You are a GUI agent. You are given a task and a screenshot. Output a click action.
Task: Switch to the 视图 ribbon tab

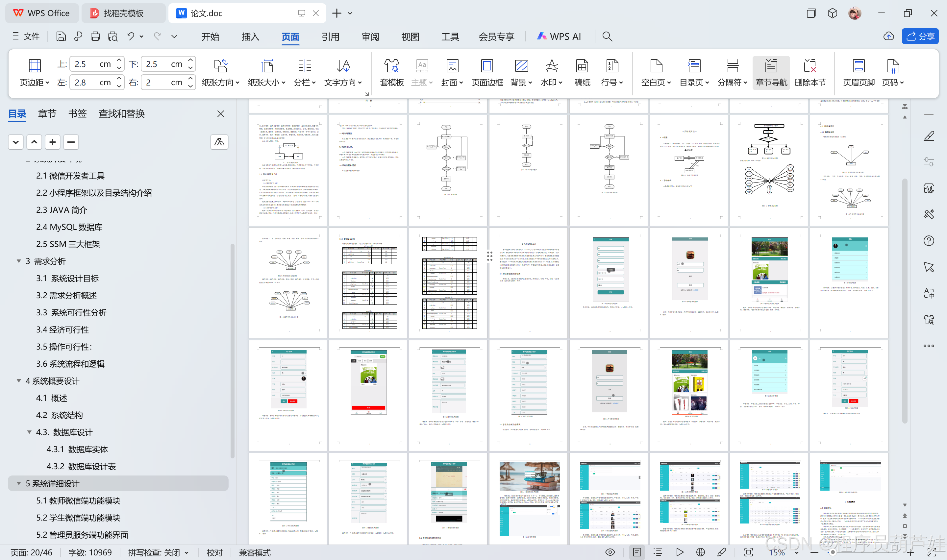[x=410, y=37]
